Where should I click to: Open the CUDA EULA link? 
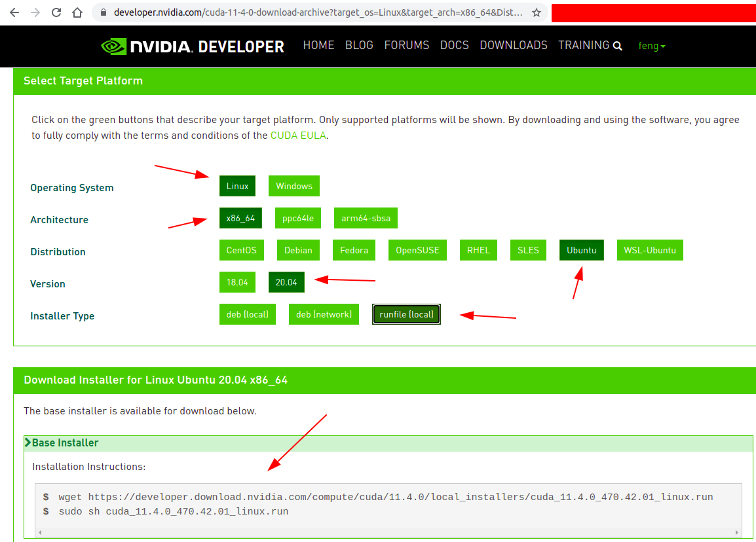point(298,135)
